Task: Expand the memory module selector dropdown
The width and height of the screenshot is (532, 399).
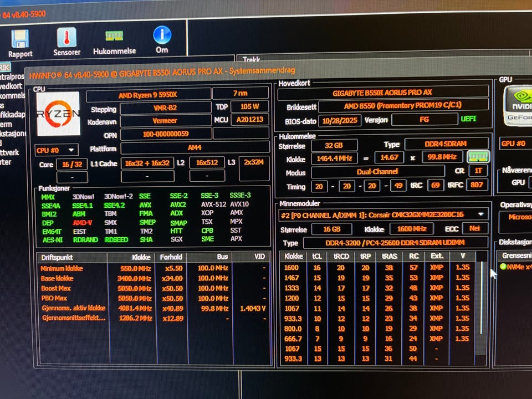Action: coord(481,214)
